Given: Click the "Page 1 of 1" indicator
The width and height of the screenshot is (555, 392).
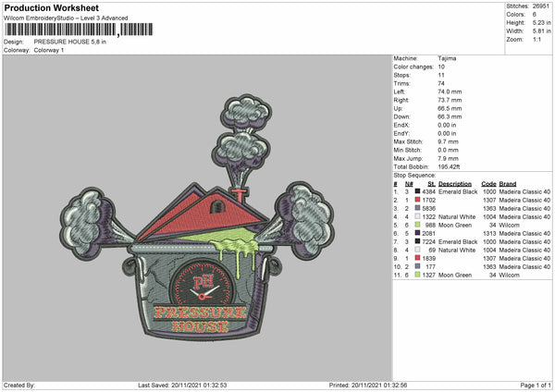Looking at the screenshot, I should tap(536, 385).
